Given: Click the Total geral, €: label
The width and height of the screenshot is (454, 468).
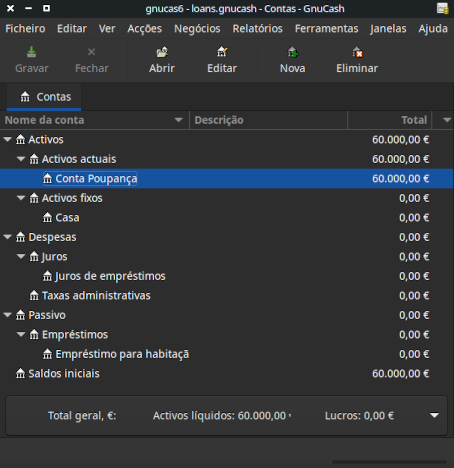Looking at the screenshot, I should click(82, 416).
